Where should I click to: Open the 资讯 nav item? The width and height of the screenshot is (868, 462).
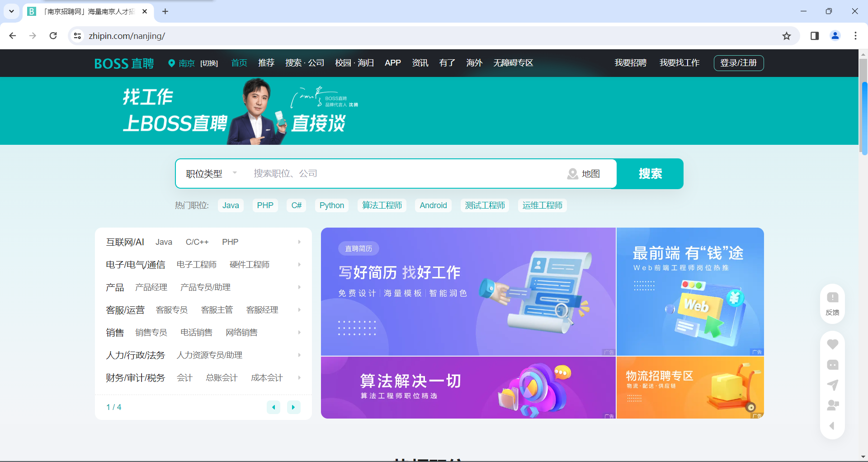click(420, 63)
